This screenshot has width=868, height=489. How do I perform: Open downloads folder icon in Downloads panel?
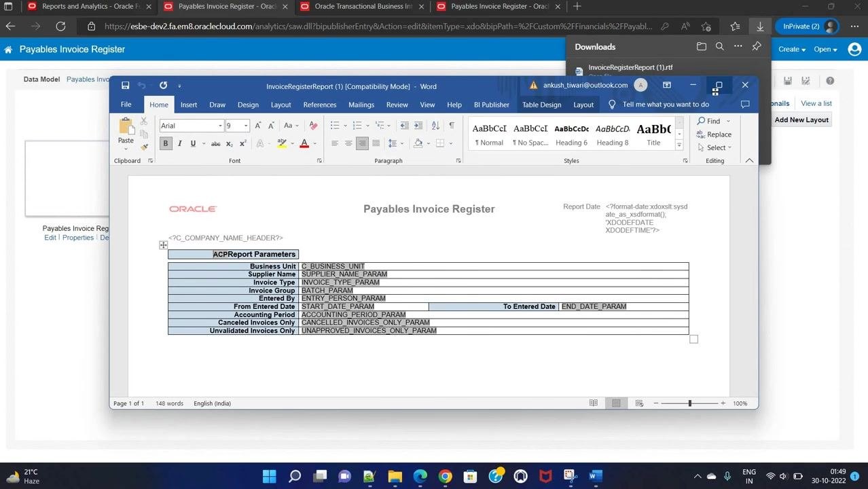tap(702, 46)
